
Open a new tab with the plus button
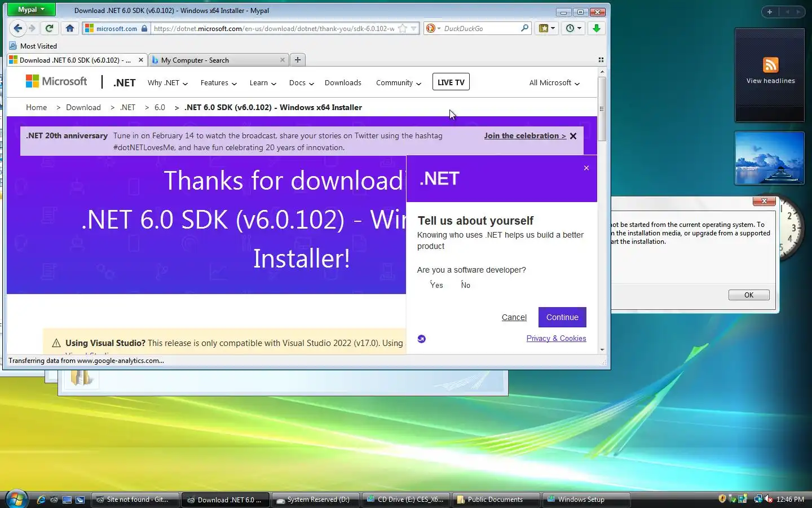pyautogui.click(x=298, y=60)
